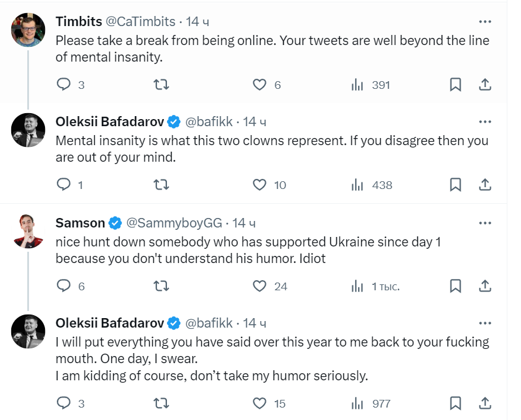This screenshot has width=521, height=420.
Task: Like Samson's tweet with 24 likes
Action: 259,286
